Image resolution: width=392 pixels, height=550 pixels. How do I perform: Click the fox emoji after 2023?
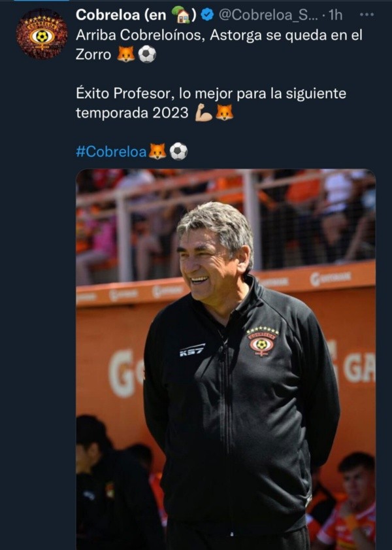pos(224,113)
